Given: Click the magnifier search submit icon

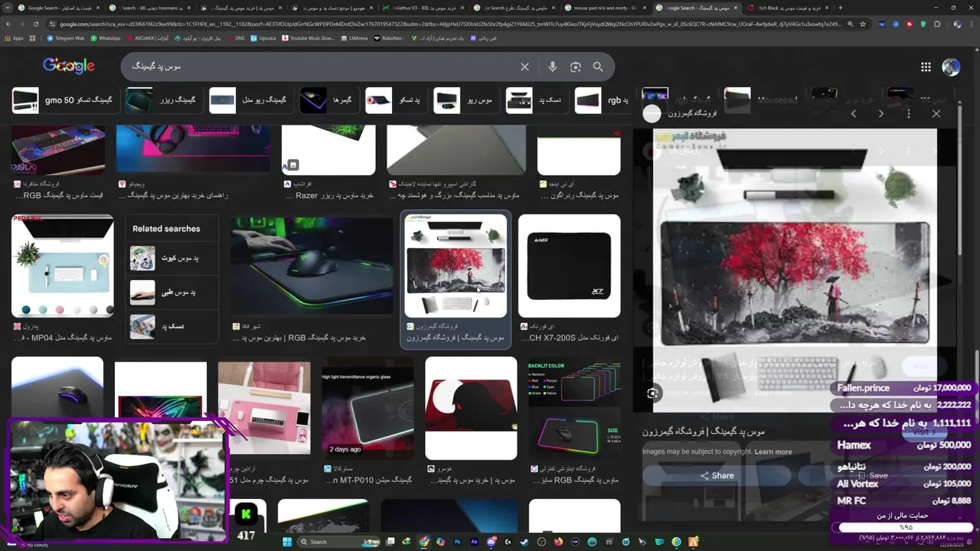Looking at the screenshot, I should [598, 67].
